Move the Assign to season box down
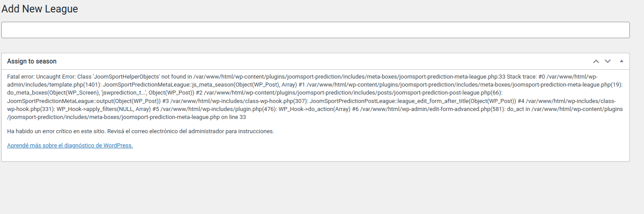This screenshot has width=644, height=214. coord(608,61)
